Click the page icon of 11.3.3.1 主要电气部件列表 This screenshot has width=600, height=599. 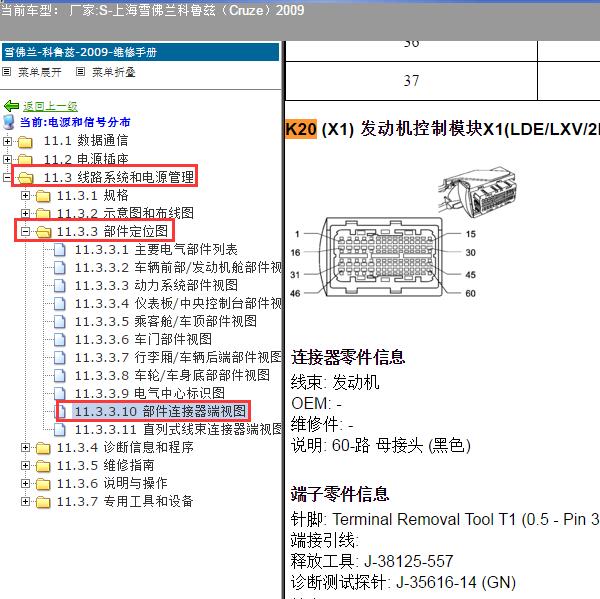point(60,250)
